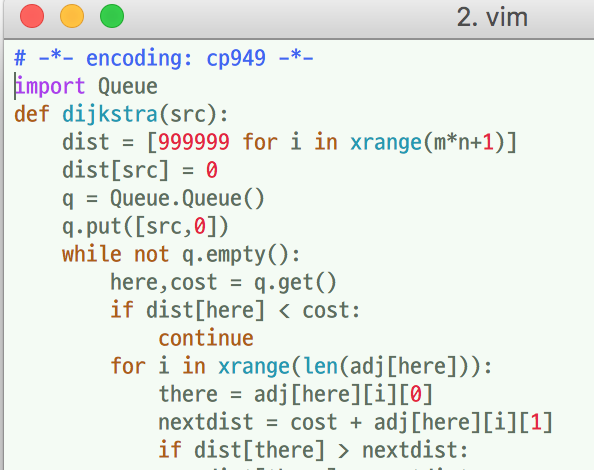Click the 'encoding: cp949' comment line

pyautogui.click(x=164, y=59)
